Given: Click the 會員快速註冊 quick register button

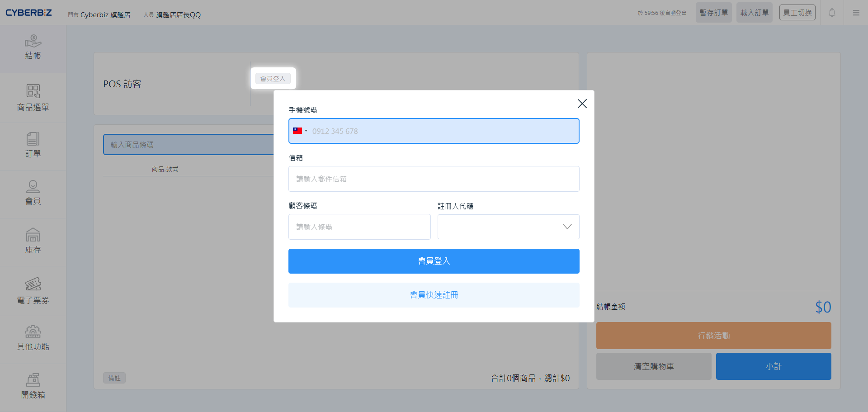Looking at the screenshot, I should (434, 295).
